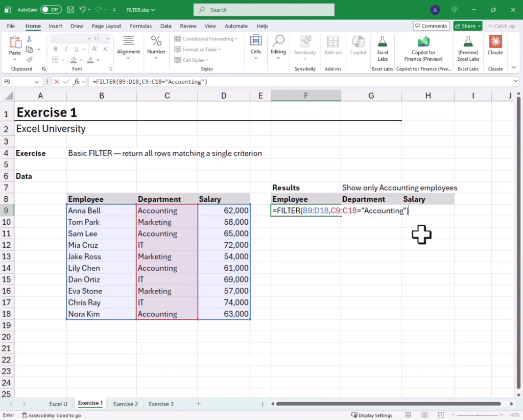Open Cell Styles menu
Screen dimensions: 523x420
pyautogui.click(x=192, y=60)
